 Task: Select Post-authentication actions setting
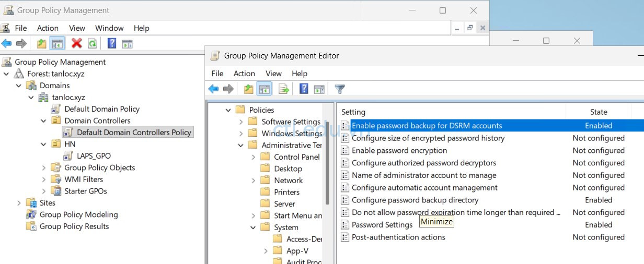pos(491,237)
